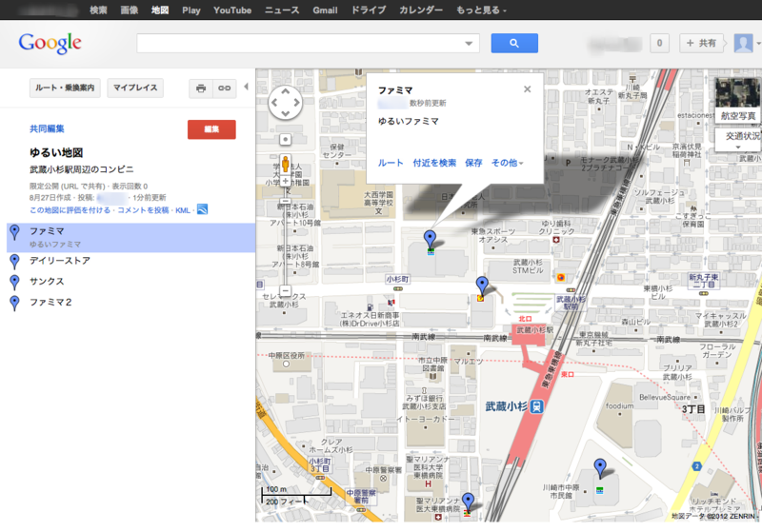The image size is (762, 532).
Task: Click the print icon button
Action: [201, 89]
